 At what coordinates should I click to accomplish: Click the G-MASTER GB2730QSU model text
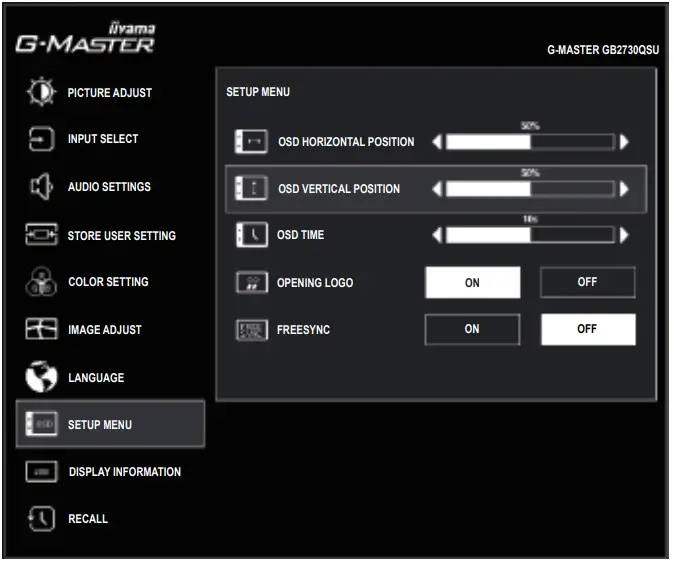(x=603, y=50)
